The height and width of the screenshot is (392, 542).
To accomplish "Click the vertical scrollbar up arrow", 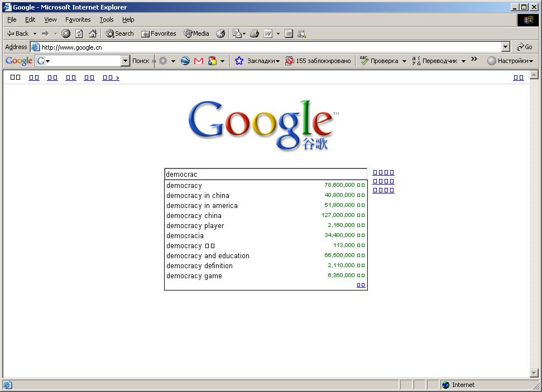I will pos(534,74).
